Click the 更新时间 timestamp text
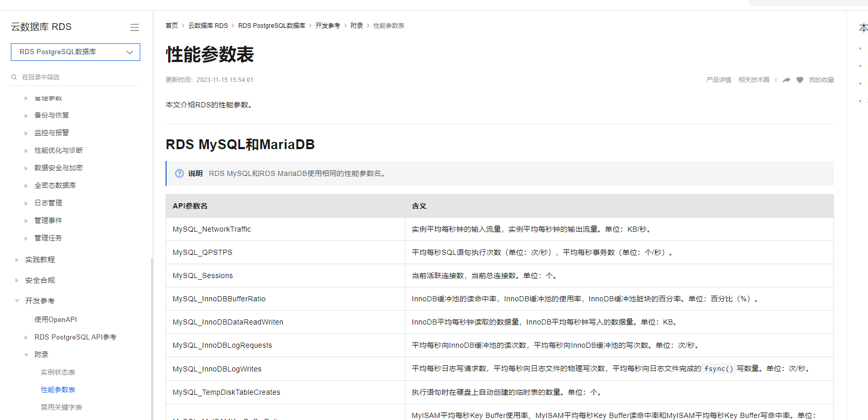 click(x=209, y=80)
